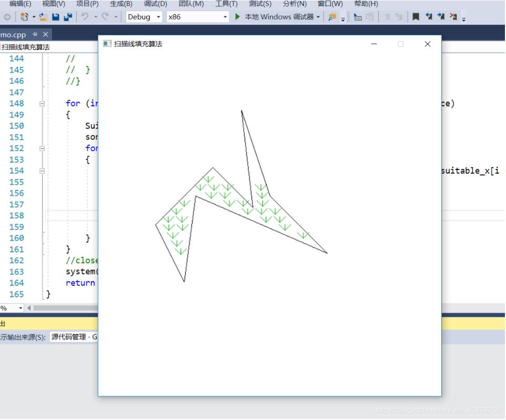
Task: Click the Open File folder icon
Action: click(x=43, y=17)
